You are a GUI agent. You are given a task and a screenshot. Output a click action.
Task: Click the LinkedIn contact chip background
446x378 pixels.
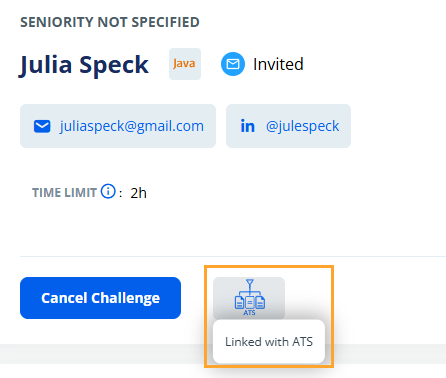click(288, 126)
